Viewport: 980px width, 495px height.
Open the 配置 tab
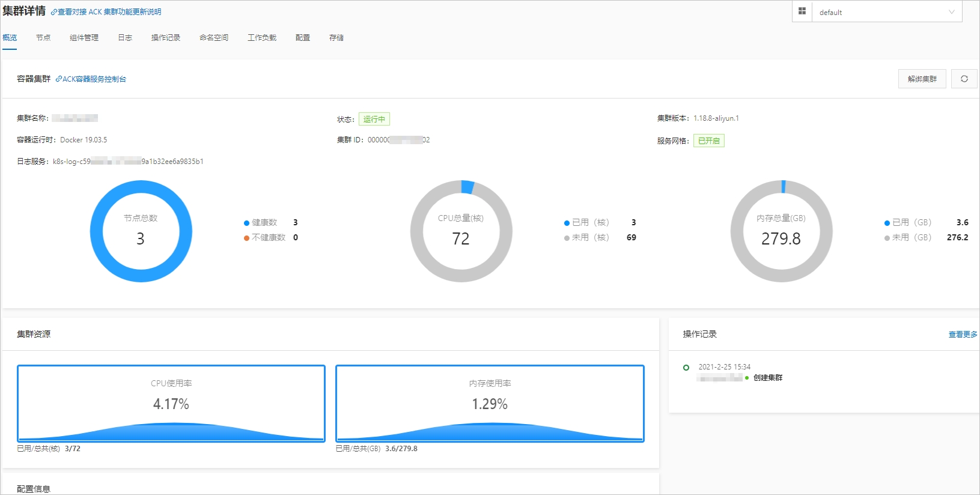click(x=303, y=37)
